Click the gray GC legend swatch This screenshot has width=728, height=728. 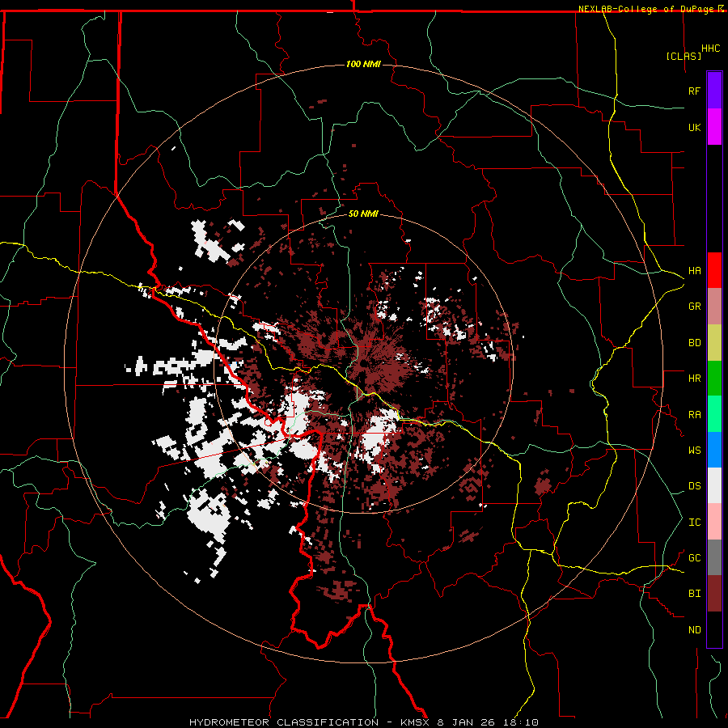(x=714, y=558)
